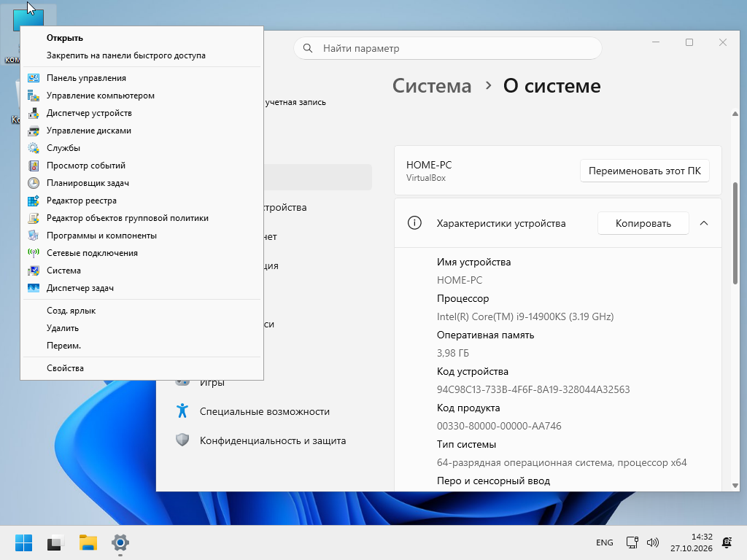Click the Найти параметр search field
The height and width of the screenshot is (560, 747).
point(448,49)
